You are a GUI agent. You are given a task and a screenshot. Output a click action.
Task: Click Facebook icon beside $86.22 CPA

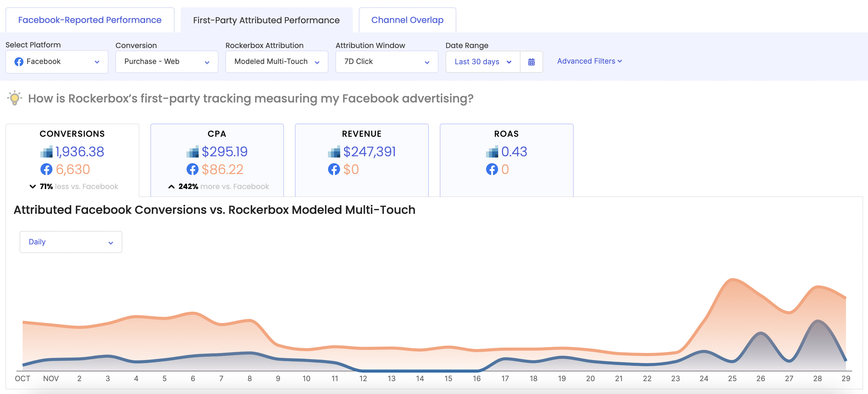193,169
